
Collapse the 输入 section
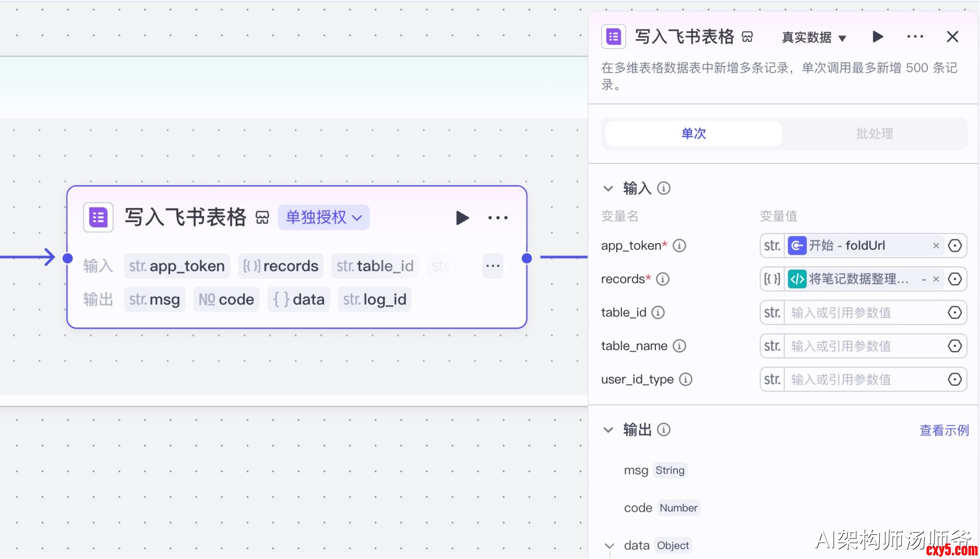coord(608,188)
